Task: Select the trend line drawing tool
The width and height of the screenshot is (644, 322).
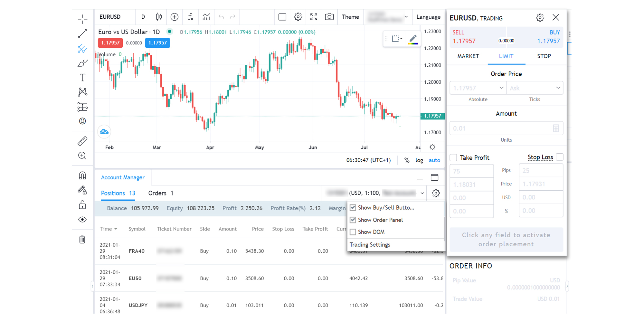Action: point(82,34)
